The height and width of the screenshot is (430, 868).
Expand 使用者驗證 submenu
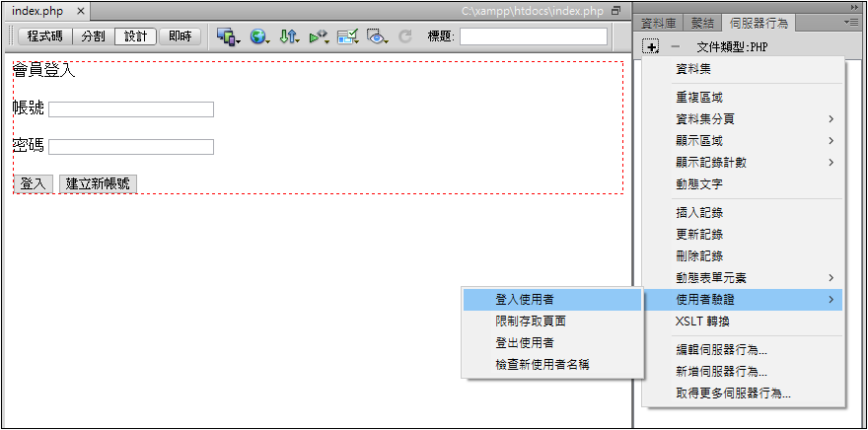tap(745, 300)
